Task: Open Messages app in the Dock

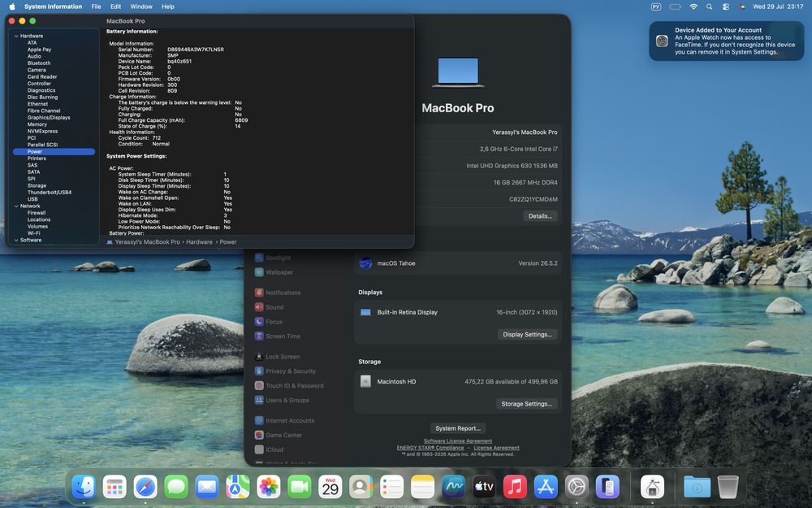Action: [x=176, y=487]
